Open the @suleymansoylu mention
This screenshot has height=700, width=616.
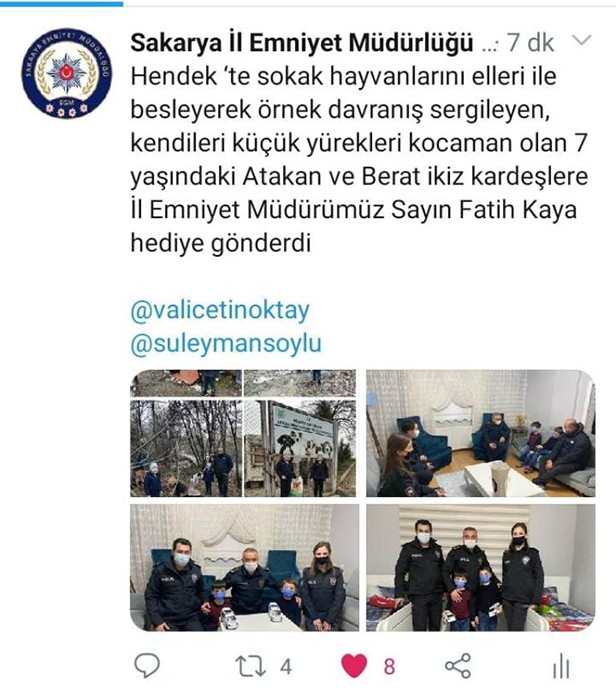(x=226, y=344)
